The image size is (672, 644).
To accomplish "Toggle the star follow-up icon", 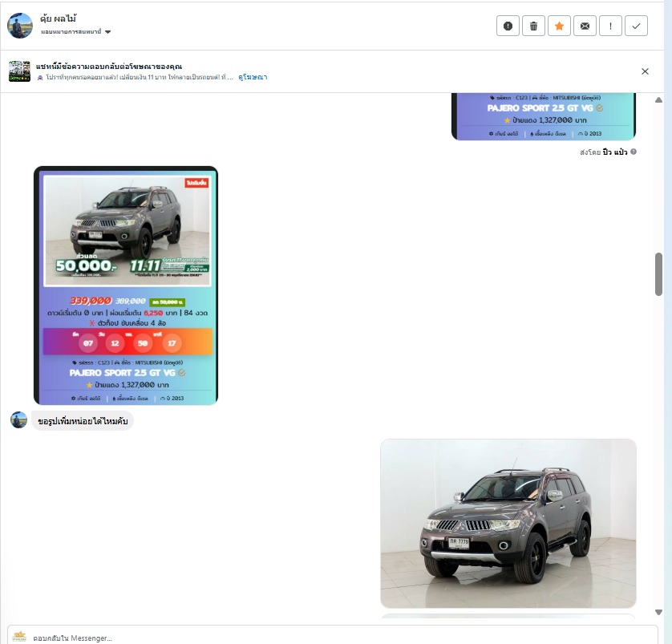I will point(559,26).
